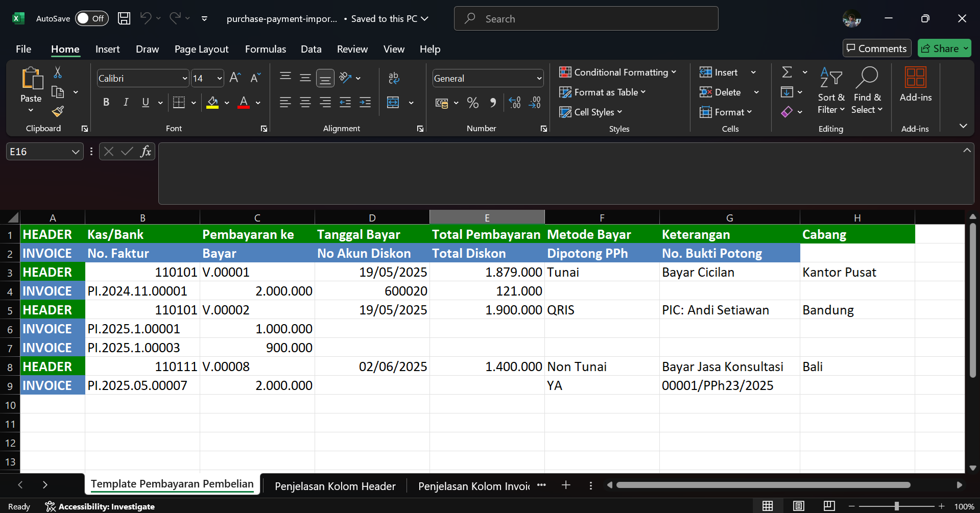
Task: Click Increase Font Size icon
Action: [234, 78]
